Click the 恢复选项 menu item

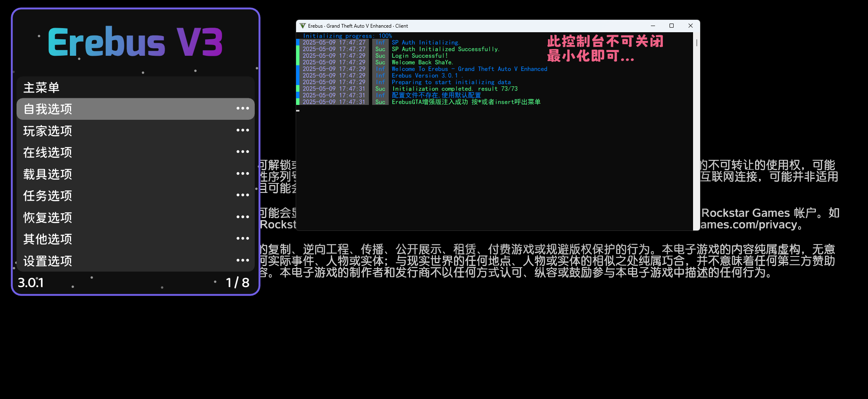pyautogui.click(x=48, y=218)
